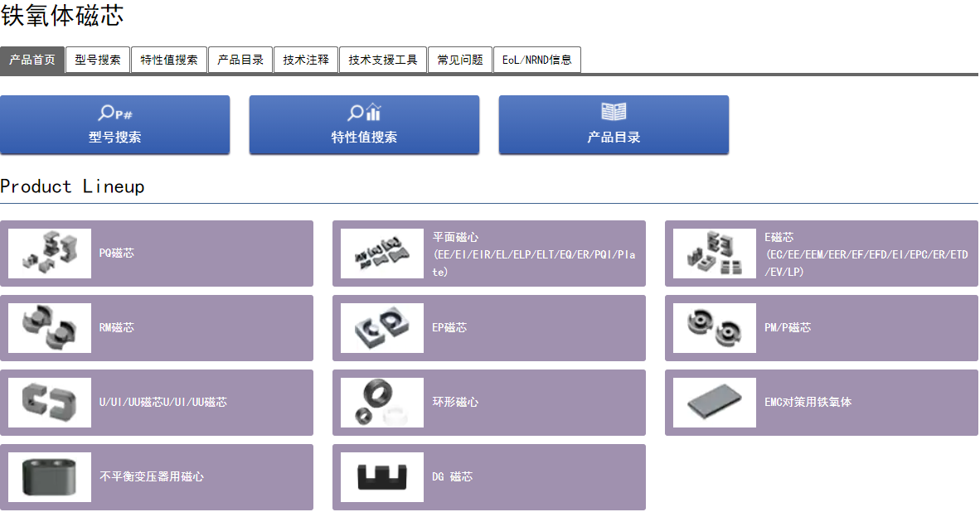Open the 技术注释 tab
This screenshot has width=980, height=512.
(306, 60)
